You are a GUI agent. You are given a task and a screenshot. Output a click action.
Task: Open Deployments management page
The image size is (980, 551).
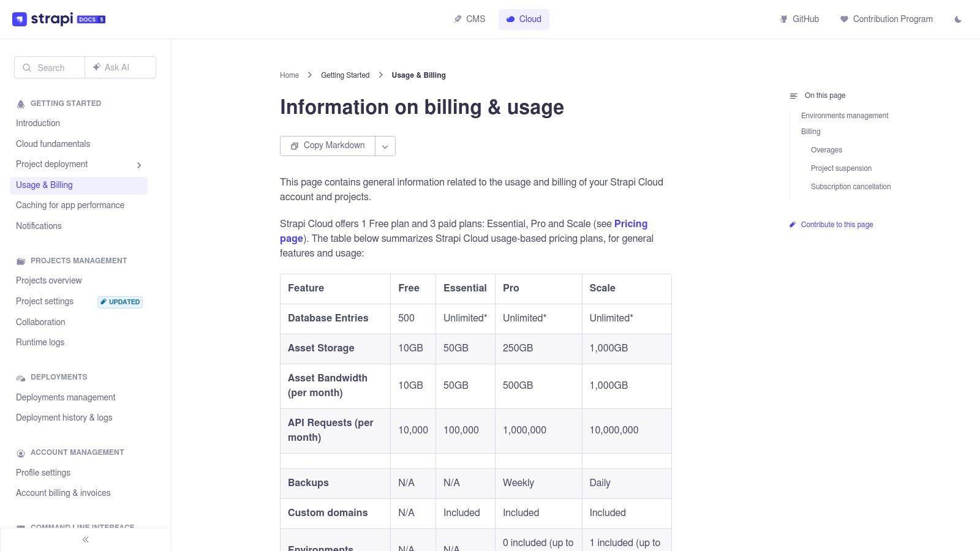(66, 397)
